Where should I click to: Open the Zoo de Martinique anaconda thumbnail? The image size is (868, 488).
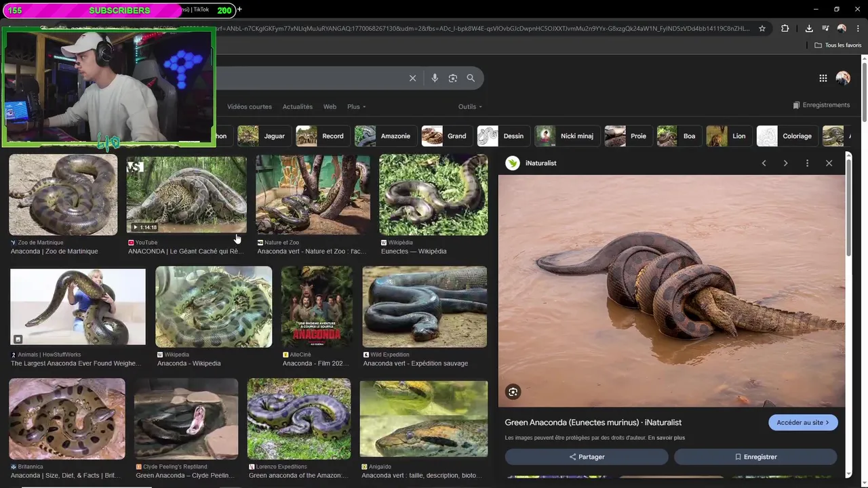tap(63, 195)
